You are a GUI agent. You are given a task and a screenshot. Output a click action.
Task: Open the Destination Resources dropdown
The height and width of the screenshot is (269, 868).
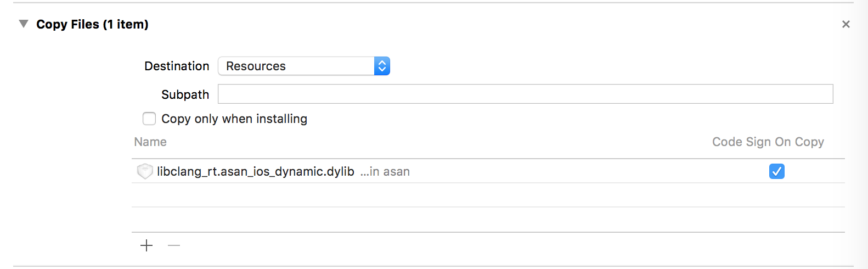[304, 66]
